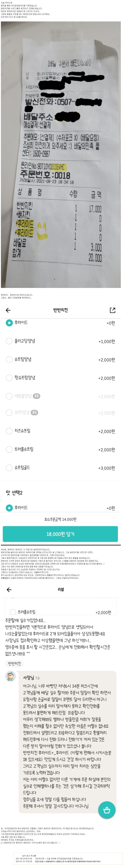The height and width of the screenshot is (868, 134).
Task: Tap the 반반치킨 menu tag under the review
Action: pos(15,663)
